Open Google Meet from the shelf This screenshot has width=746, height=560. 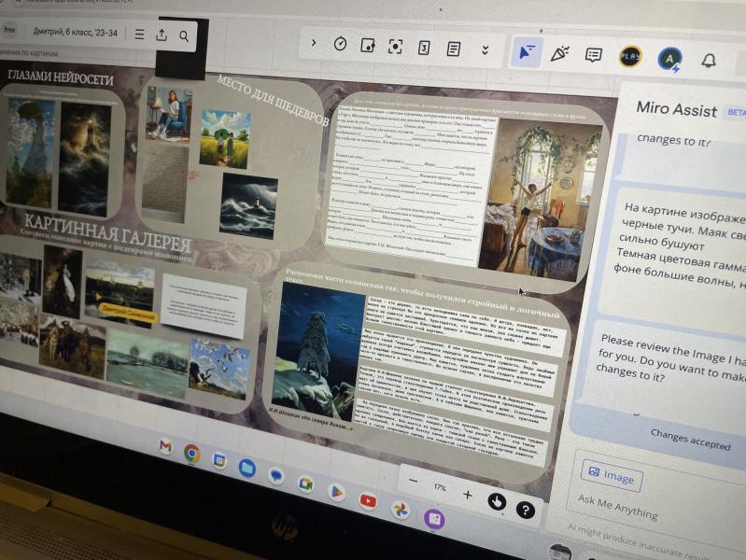point(306,483)
